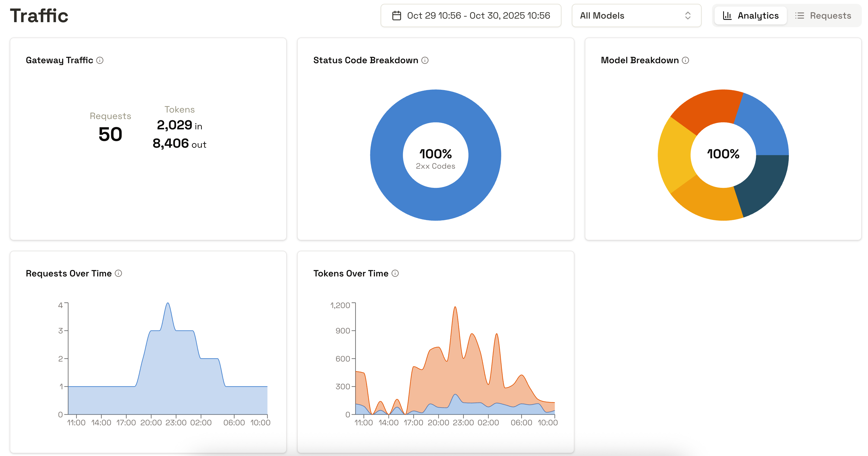Click the info icon next to Gateway Traffic
This screenshot has height=456, width=868.
(100, 60)
